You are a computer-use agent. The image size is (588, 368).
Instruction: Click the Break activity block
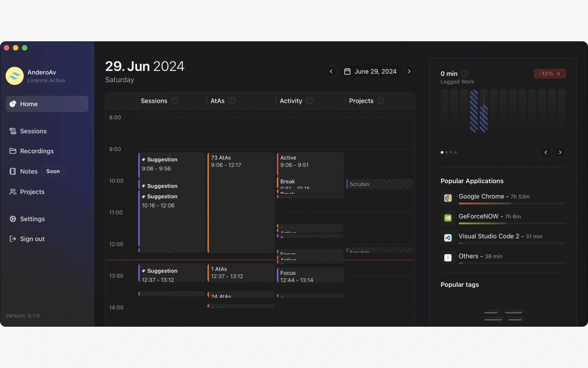click(x=310, y=183)
